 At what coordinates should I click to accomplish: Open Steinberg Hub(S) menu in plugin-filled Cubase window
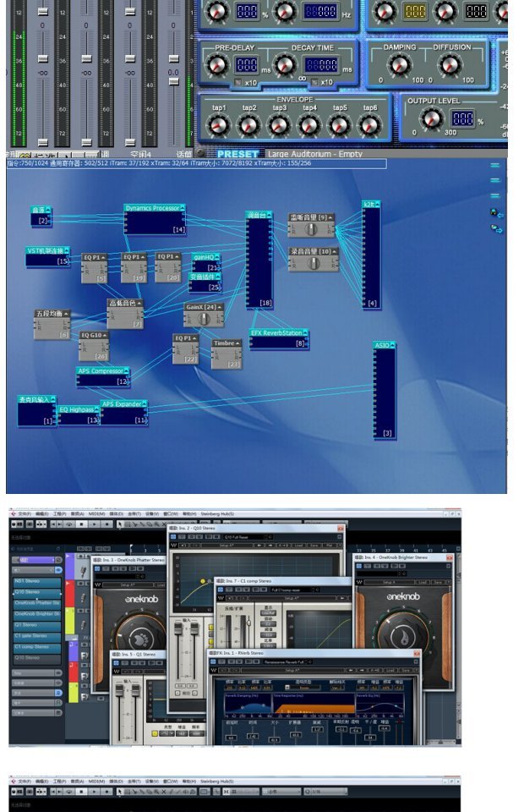pyautogui.click(x=217, y=514)
